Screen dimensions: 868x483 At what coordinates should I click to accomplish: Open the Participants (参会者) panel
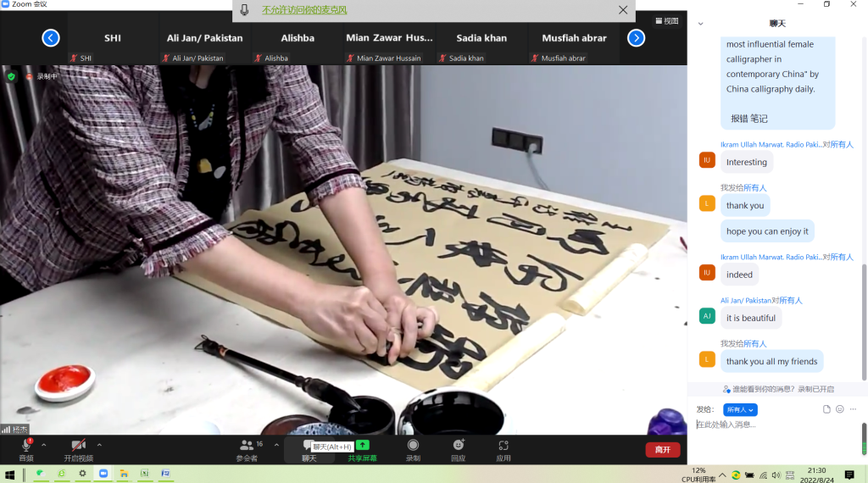click(x=247, y=449)
